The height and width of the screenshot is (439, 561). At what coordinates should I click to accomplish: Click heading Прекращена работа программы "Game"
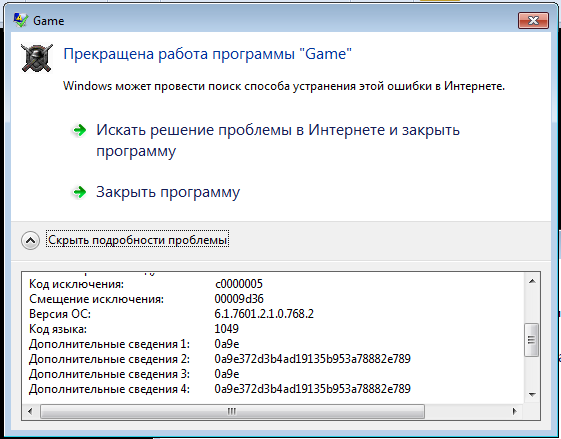pyautogui.click(x=208, y=54)
